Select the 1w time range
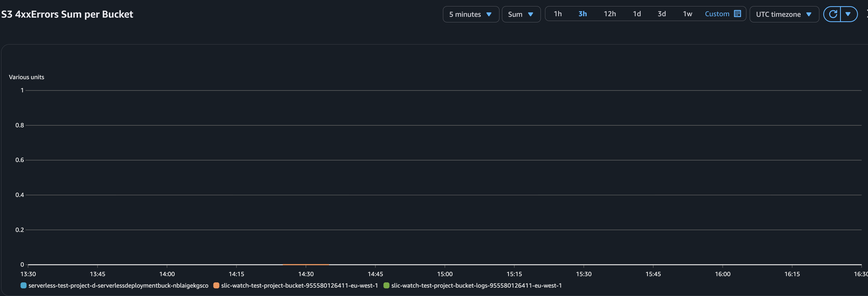This screenshot has width=868, height=296. click(x=687, y=14)
